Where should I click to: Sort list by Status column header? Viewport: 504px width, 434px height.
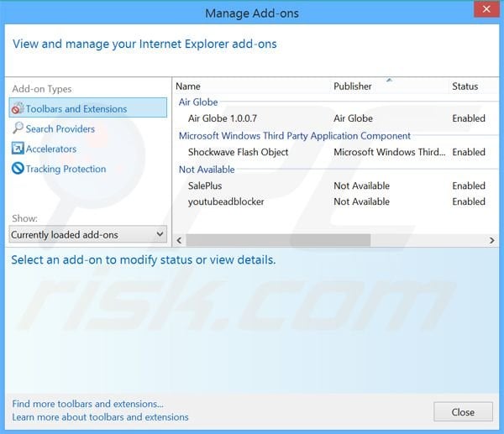click(x=465, y=86)
